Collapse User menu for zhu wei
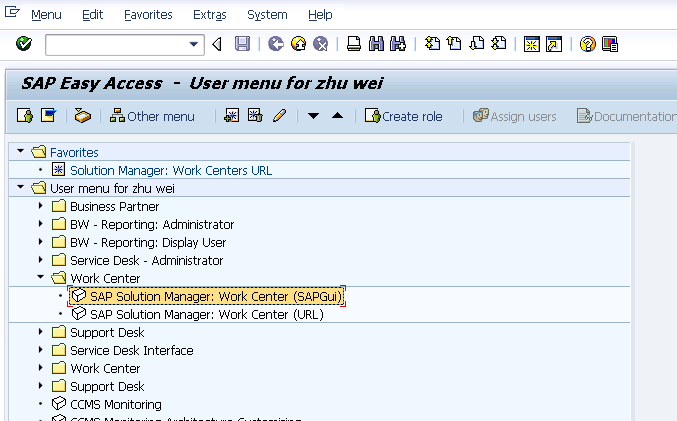677x421 pixels. click(20, 187)
